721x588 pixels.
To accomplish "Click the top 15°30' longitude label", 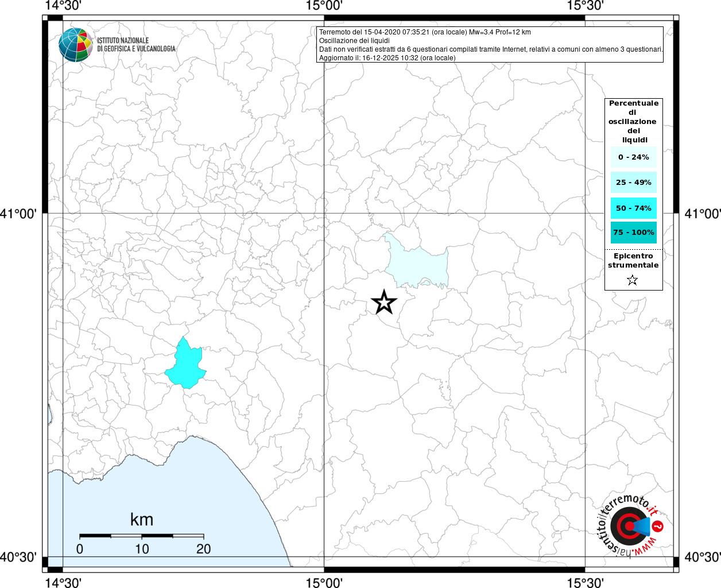I will (585, 6).
